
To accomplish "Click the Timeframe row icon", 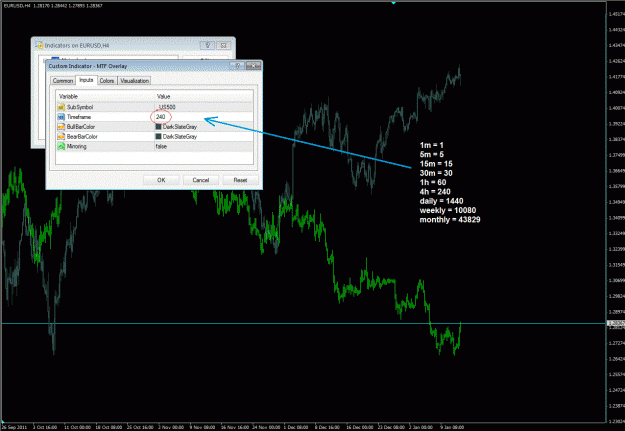I will (x=61, y=117).
